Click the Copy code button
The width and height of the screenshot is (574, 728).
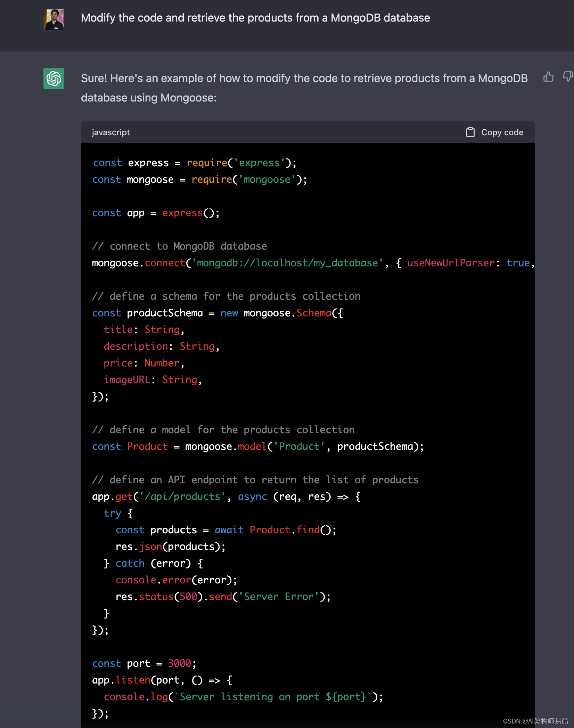[x=494, y=132]
